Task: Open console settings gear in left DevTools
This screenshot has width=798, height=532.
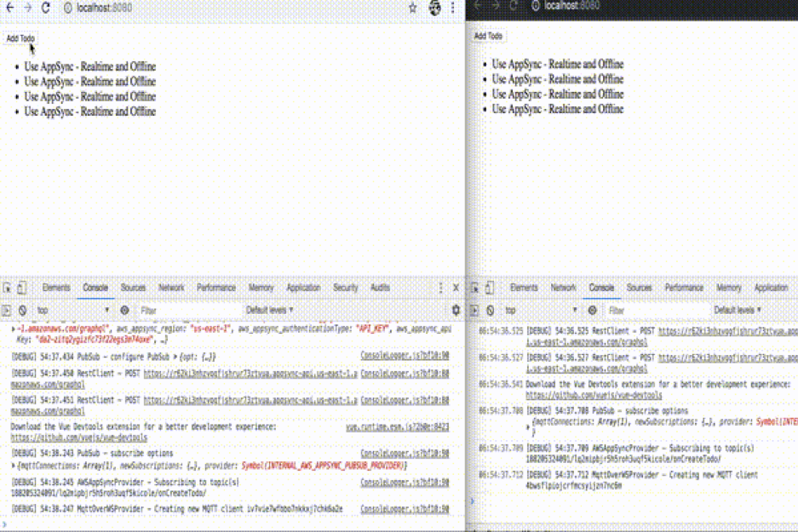Action: point(456,310)
